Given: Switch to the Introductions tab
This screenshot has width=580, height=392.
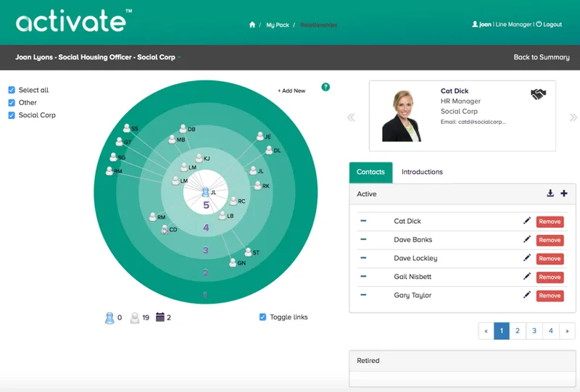Looking at the screenshot, I should click(x=422, y=172).
